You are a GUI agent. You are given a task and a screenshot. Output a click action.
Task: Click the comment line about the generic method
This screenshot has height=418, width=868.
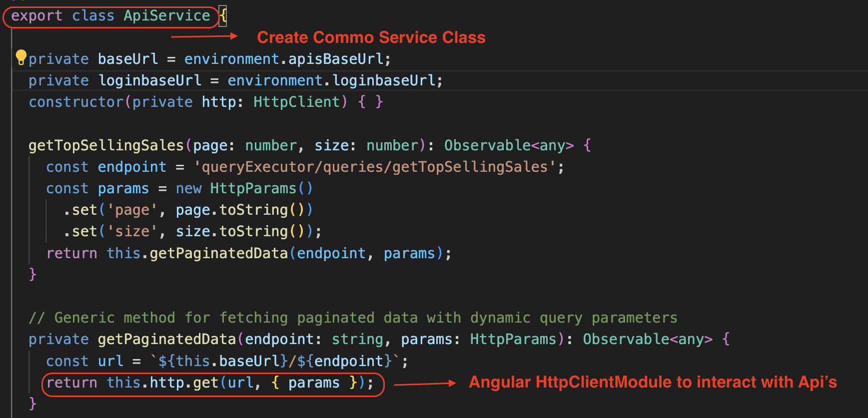tap(353, 318)
